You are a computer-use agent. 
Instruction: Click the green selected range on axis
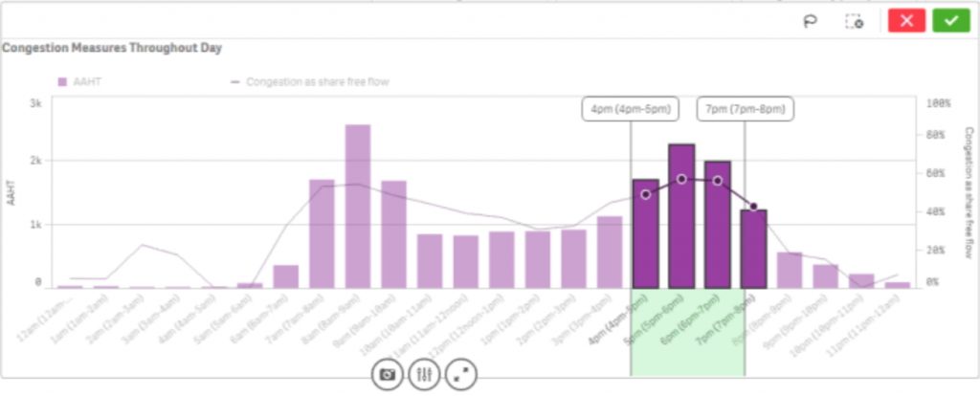coord(687,332)
